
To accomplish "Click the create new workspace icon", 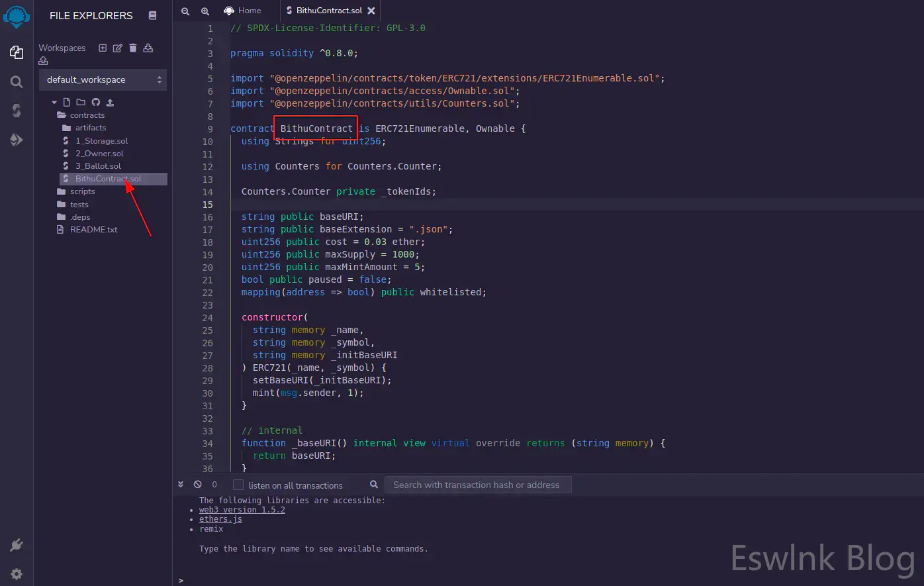I will click(x=103, y=48).
